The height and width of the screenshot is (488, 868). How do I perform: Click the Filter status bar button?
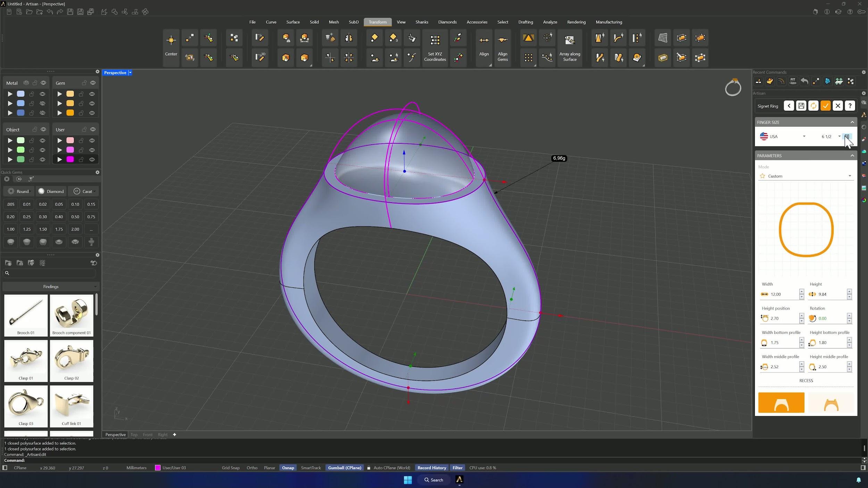tap(458, 468)
